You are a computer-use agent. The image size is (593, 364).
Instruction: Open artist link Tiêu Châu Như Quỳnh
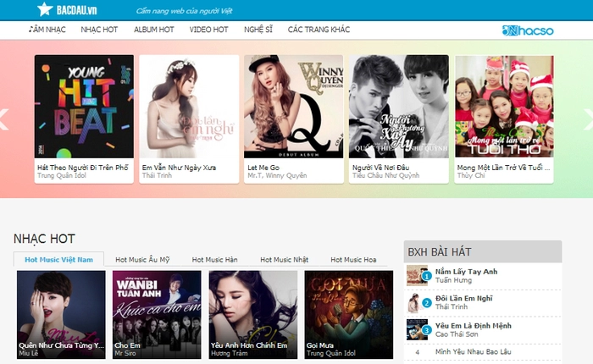tap(385, 175)
